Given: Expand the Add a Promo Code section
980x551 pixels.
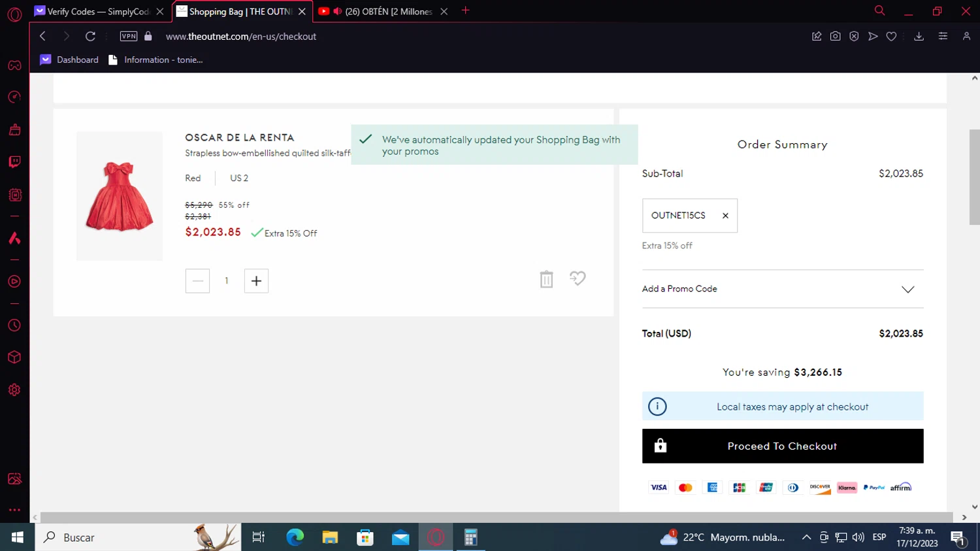Looking at the screenshot, I should pos(783,289).
